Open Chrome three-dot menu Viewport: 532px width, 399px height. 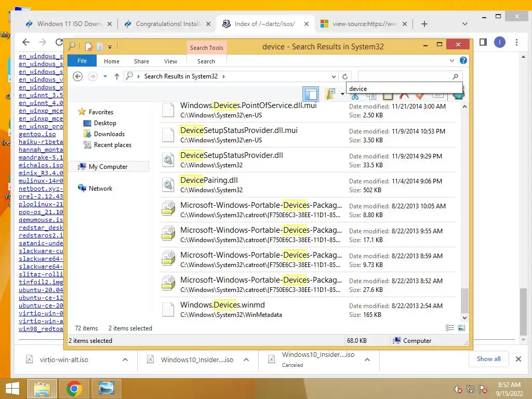(x=516, y=42)
